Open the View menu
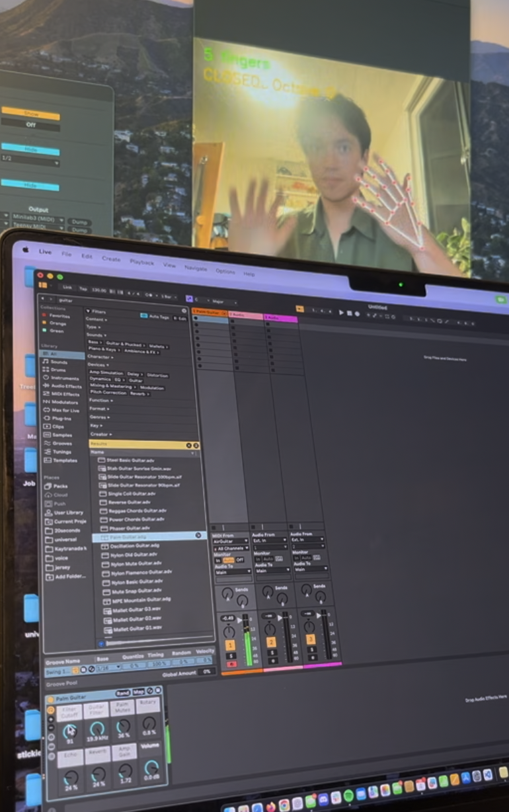Screen dimensions: 509x812 [169, 264]
